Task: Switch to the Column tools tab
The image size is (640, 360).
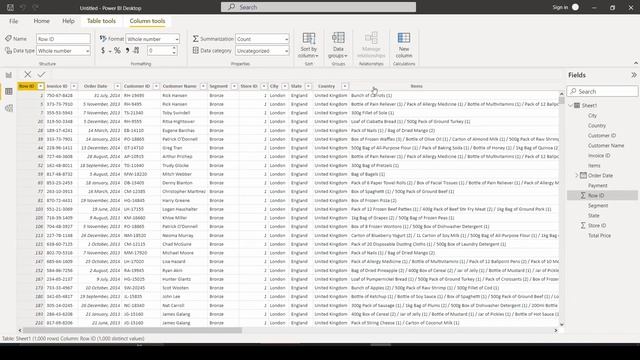Action: (147, 21)
